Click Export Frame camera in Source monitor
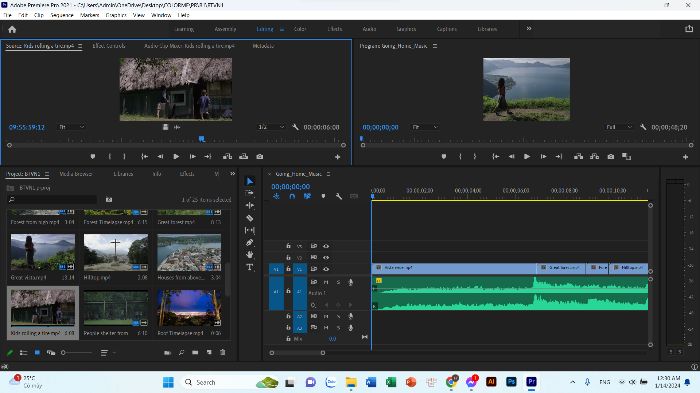 [x=259, y=157]
